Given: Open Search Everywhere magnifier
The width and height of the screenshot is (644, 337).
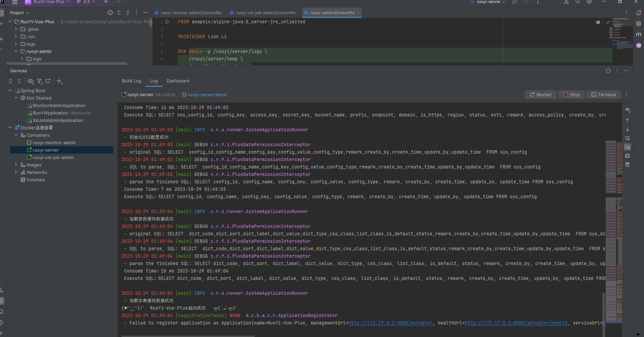Looking at the screenshot, I should pos(578,2).
